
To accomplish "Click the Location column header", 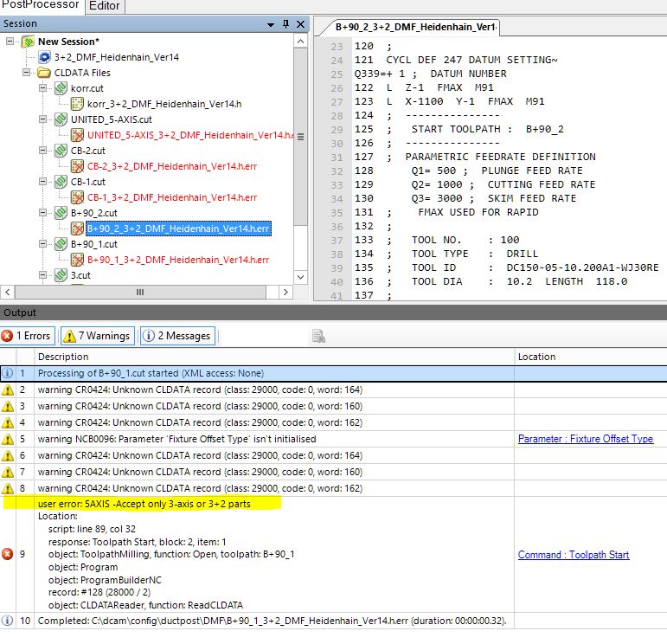I will coord(590,357).
